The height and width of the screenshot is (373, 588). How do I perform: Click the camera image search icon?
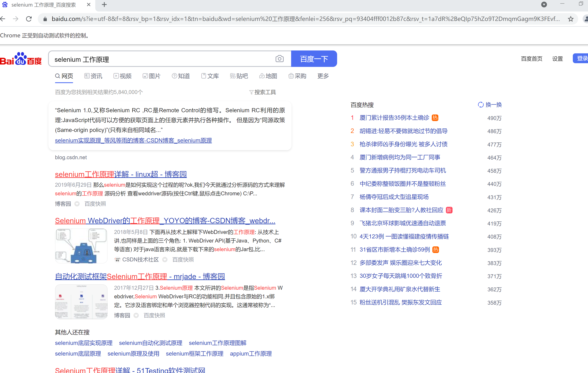click(279, 59)
